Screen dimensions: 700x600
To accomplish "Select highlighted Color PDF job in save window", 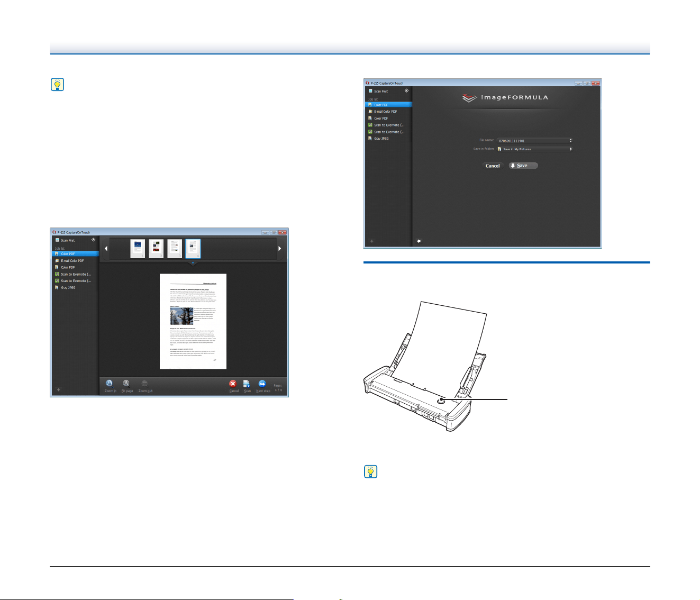I will [x=388, y=105].
